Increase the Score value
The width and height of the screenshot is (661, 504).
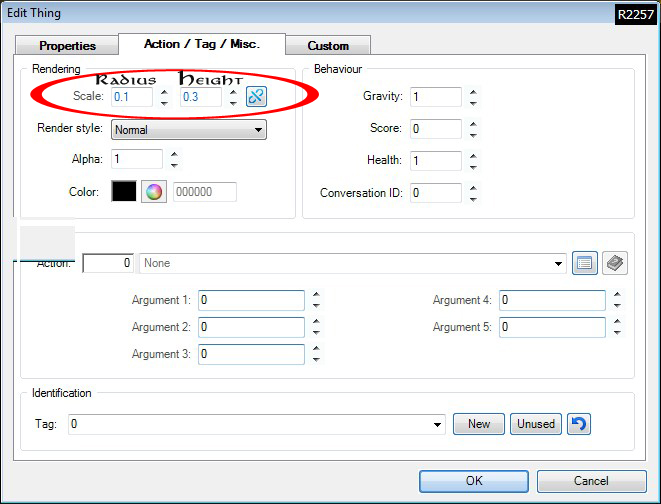(x=473, y=124)
